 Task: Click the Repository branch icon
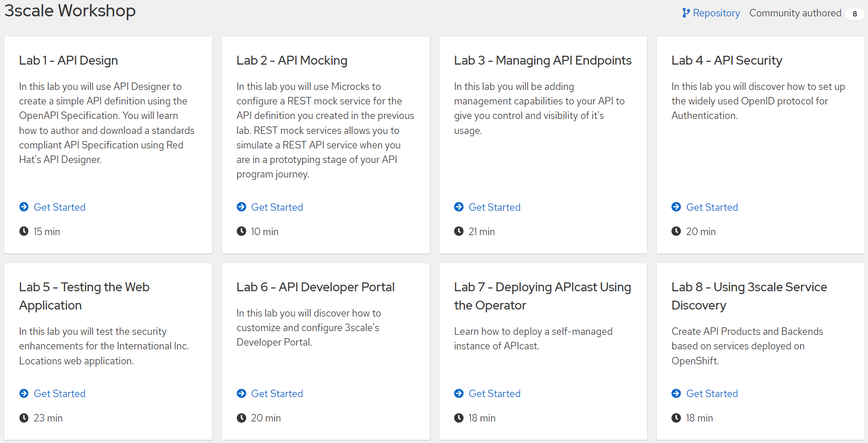pyautogui.click(x=686, y=13)
